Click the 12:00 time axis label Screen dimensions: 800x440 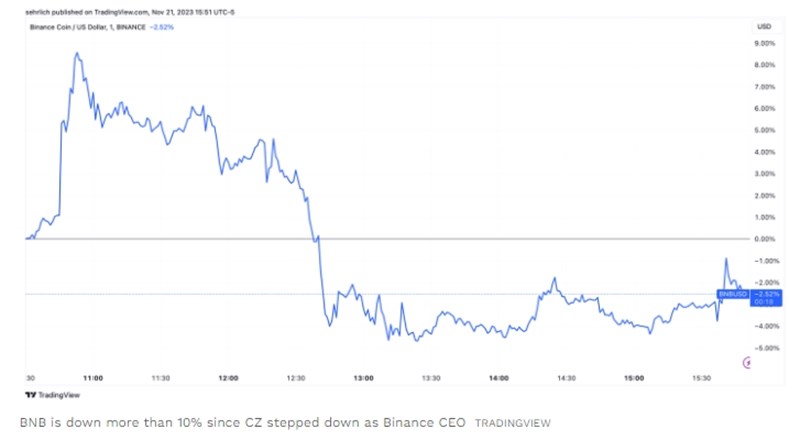tap(228, 378)
